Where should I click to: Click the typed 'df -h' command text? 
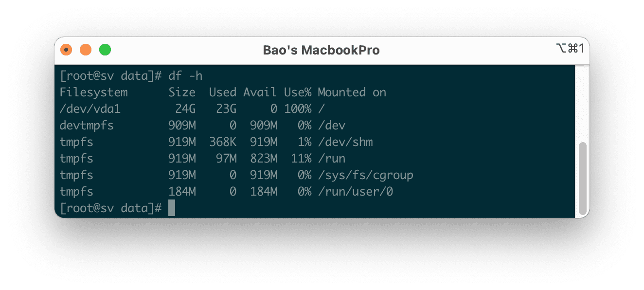[x=185, y=76]
